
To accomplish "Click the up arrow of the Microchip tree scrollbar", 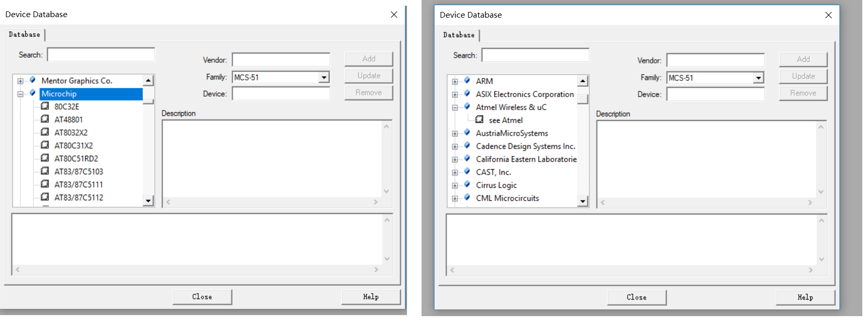I will point(148,80).
